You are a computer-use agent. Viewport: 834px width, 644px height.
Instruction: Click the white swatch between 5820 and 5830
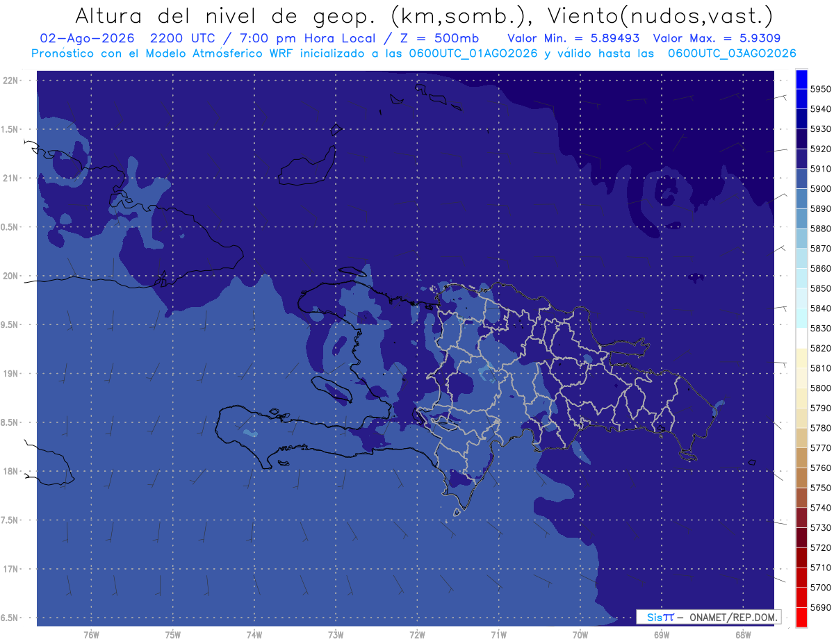click(x=801, y=338)
